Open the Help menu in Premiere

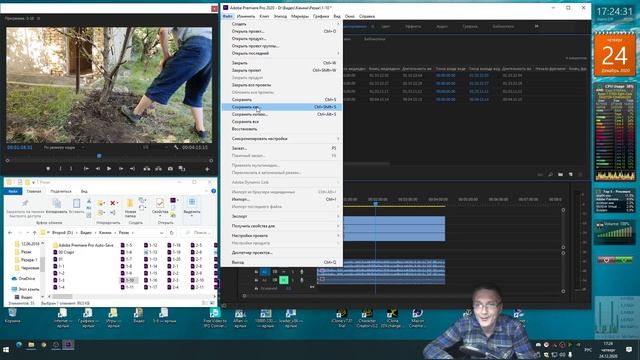click(367, 16)
